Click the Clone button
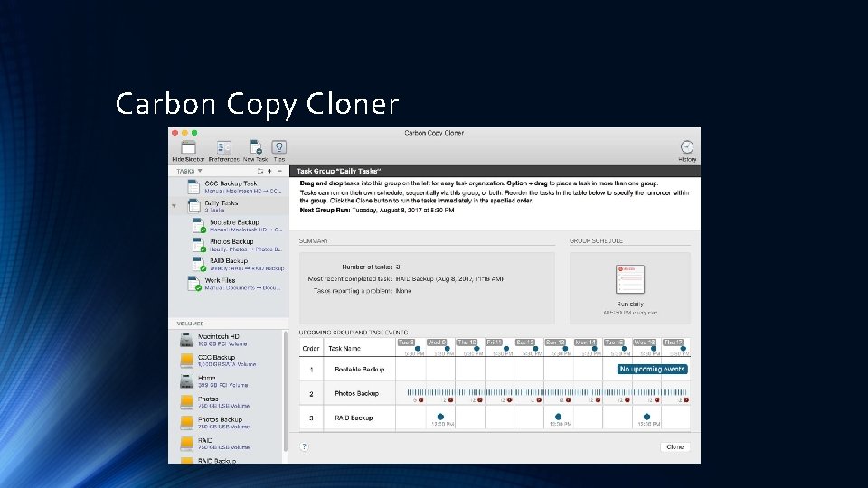Viewport: 868px width, 488px height. pos(675,446)
